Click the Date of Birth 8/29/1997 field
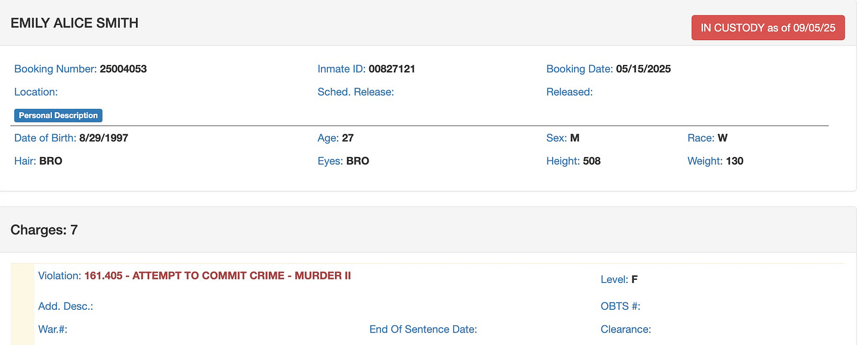This screenshot has height=345, width=868. pos(71,138)
